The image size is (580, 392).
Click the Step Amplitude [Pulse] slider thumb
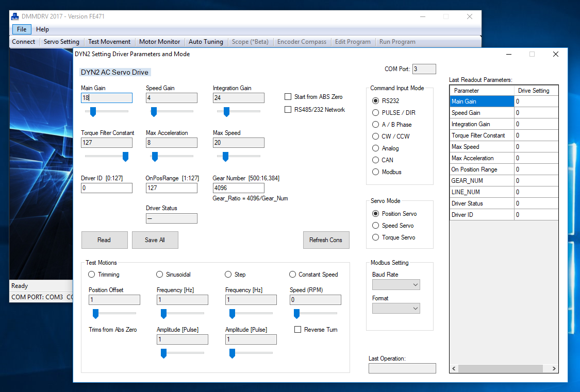233,353
